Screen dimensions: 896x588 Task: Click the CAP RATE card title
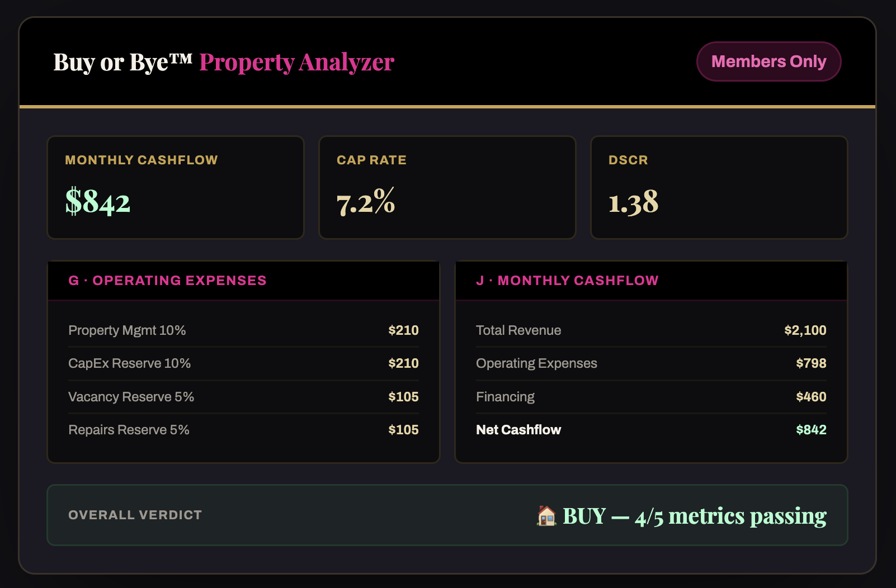pyautogui.click(x=371, y=160)
